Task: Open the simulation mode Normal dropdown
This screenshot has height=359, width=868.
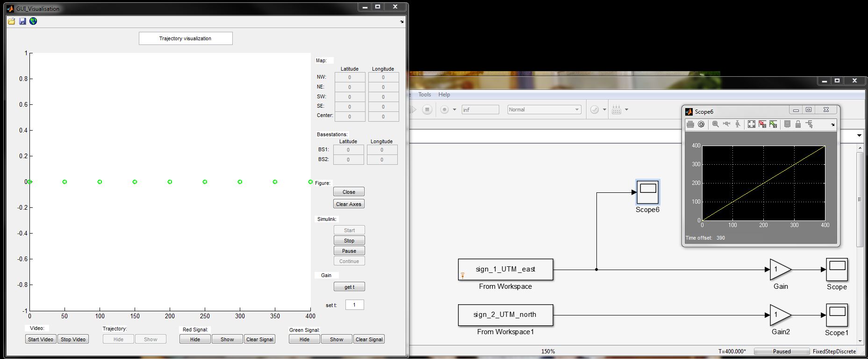Action: pos(544,110)
